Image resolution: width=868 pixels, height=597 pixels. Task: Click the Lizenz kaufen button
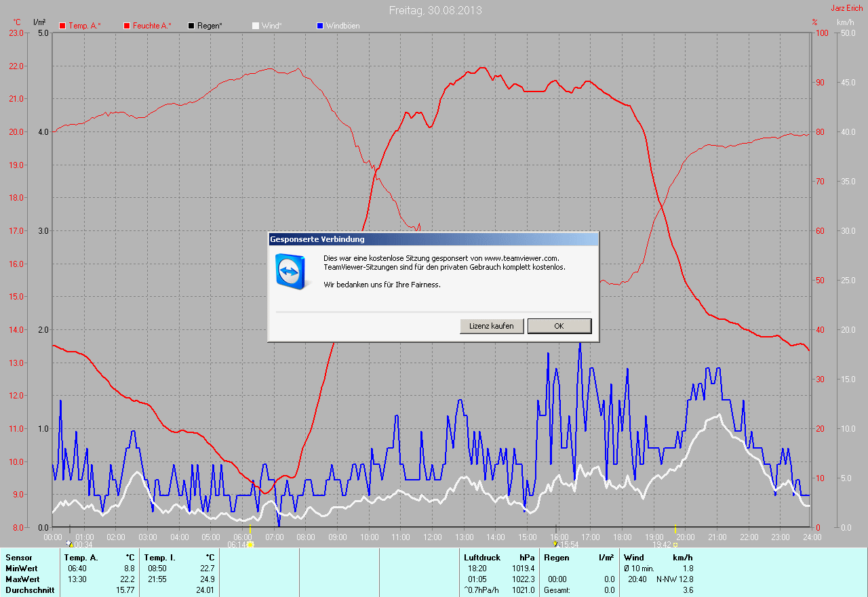492,326
